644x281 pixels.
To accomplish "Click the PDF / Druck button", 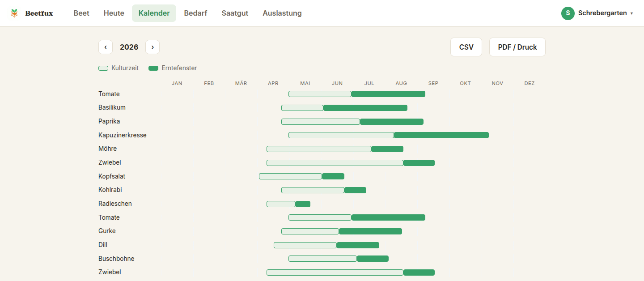I will pyautogui.click(x=517, y=47).
